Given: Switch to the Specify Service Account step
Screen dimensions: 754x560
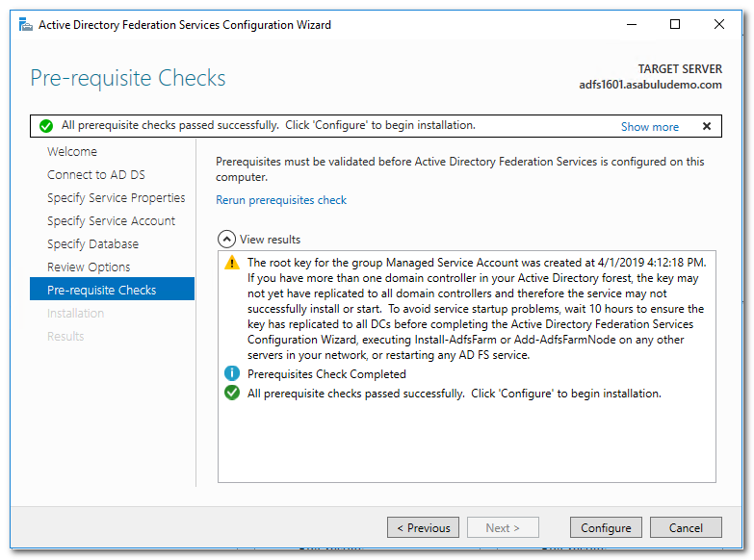Looking at the screenshot, I should point(112,221).
